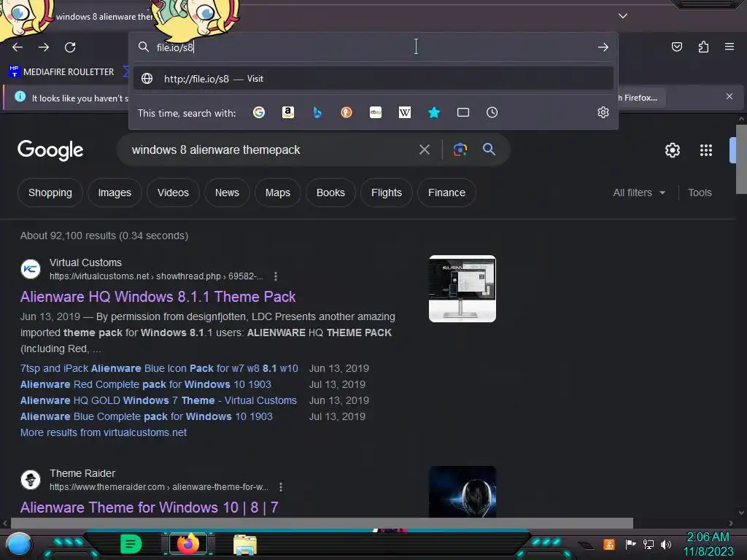Open the green notes app on taskbar
This screenshot has height=560, width=747.
(131, 544)
